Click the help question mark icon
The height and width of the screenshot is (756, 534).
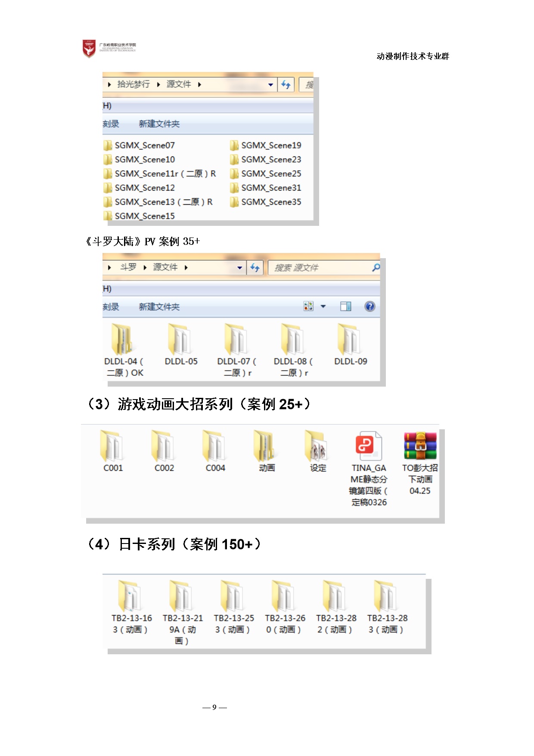369,306
